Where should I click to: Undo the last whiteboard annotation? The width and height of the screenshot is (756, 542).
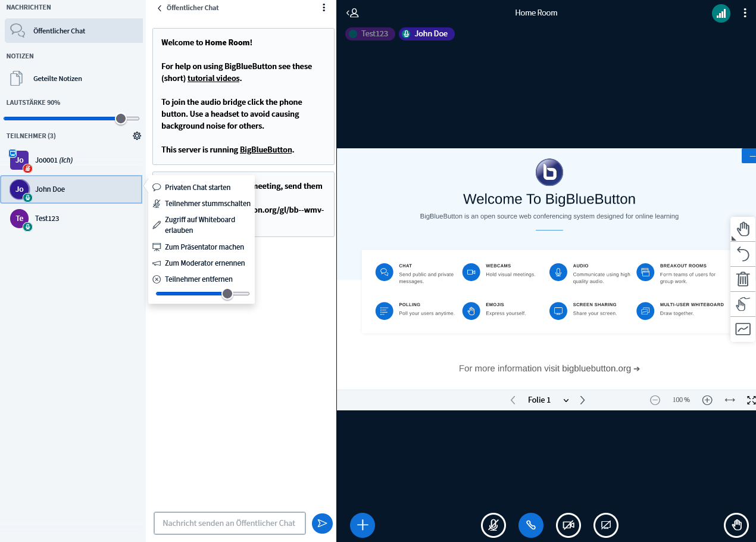pyautogui.click(x=742, y=254)
